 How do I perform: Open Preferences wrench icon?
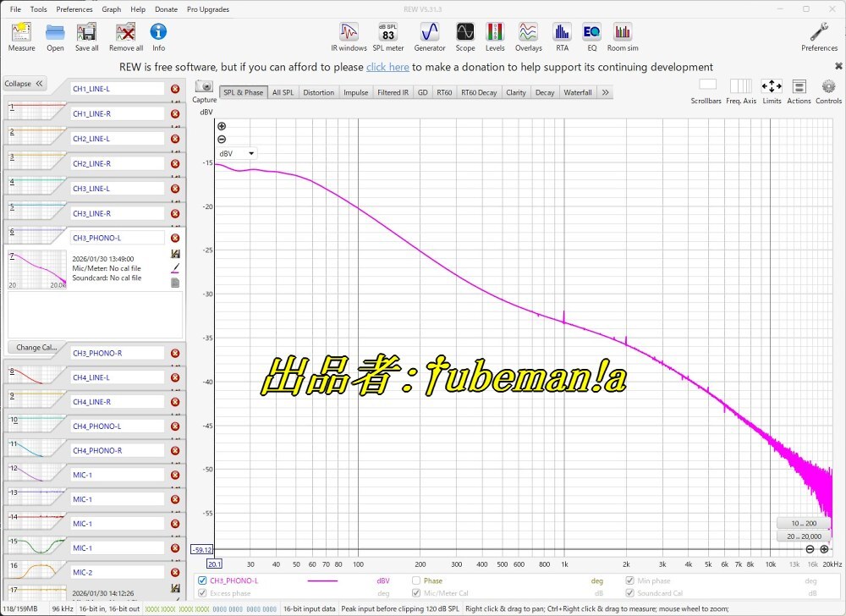pos(819,36)
